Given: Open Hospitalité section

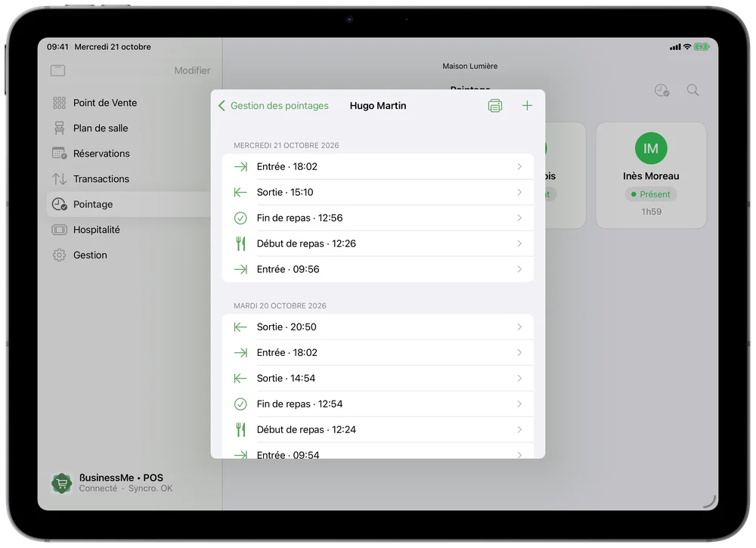Looking at the screenshot, I should 129,230.
